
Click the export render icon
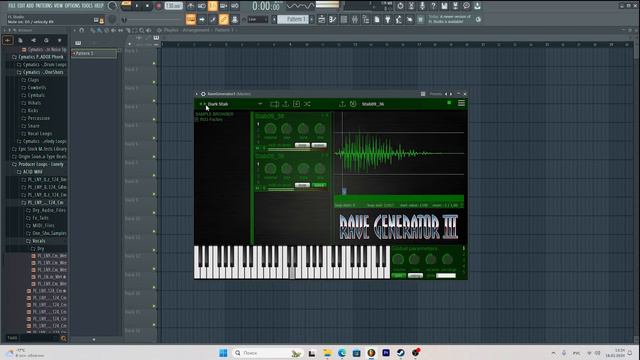(455, 6)
